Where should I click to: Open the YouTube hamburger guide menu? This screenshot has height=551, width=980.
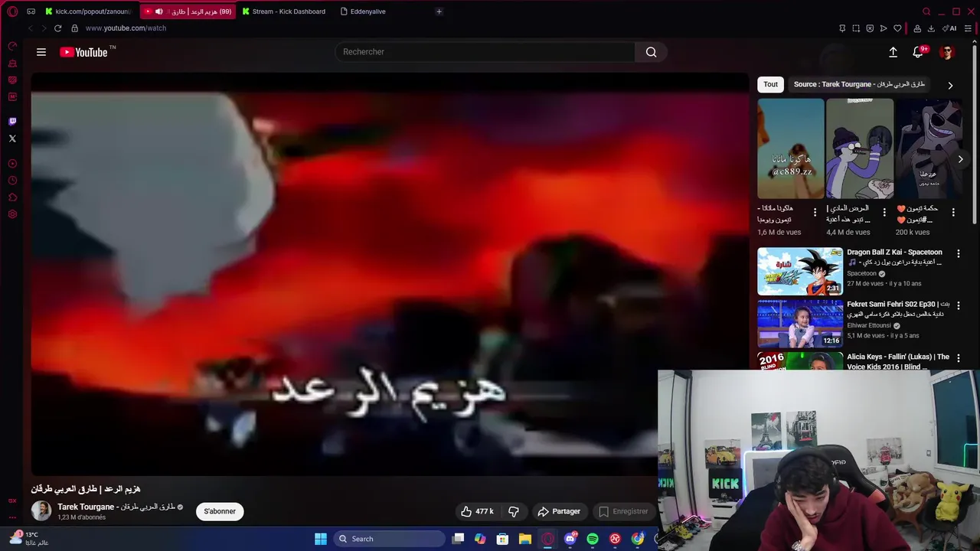point(41,52)
